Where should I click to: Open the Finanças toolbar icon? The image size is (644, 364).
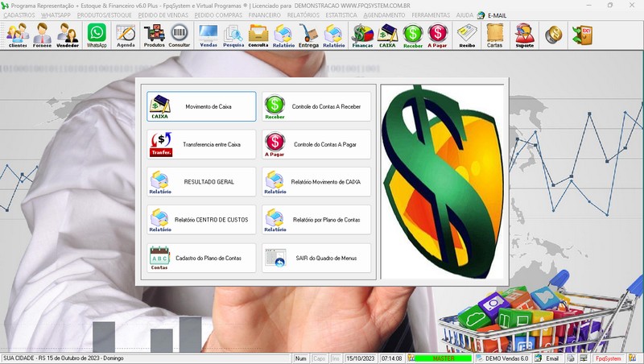pos(362,35)
